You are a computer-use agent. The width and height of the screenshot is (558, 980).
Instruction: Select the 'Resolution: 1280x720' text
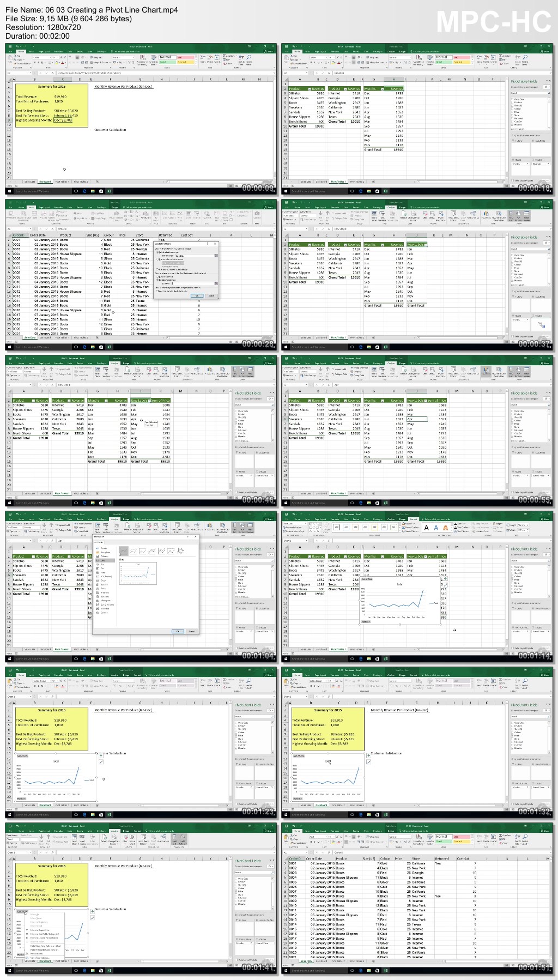43,27
